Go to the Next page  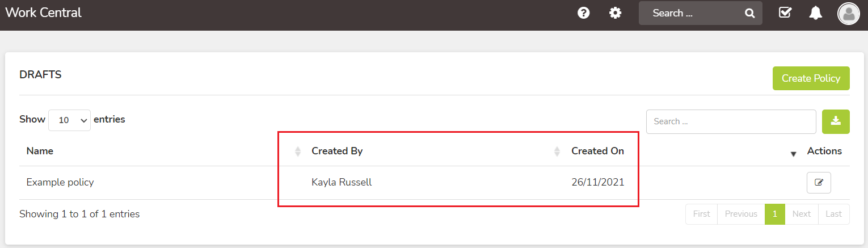pos(801,214)
